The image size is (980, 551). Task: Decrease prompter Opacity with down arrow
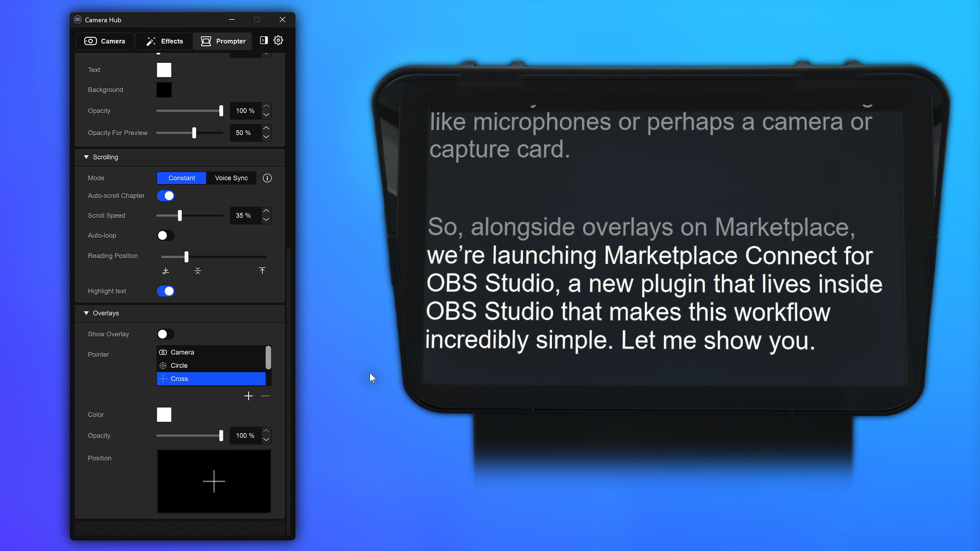point(266,115)
